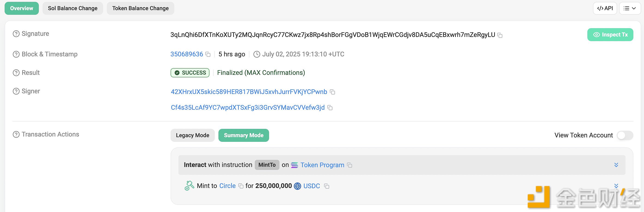This screenshot has height=212, width=644.
Task: Copy the second signer address
Action: tap(330, 108)
